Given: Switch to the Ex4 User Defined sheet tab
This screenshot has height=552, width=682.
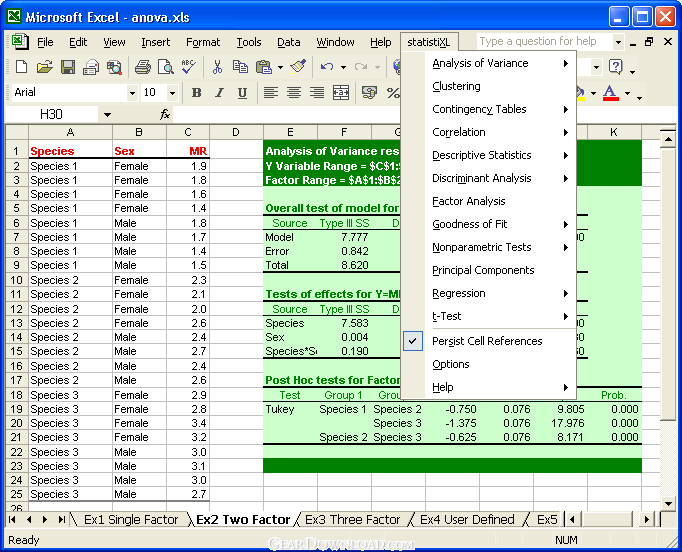Looking at the screenshot, I should coord(467,519).
